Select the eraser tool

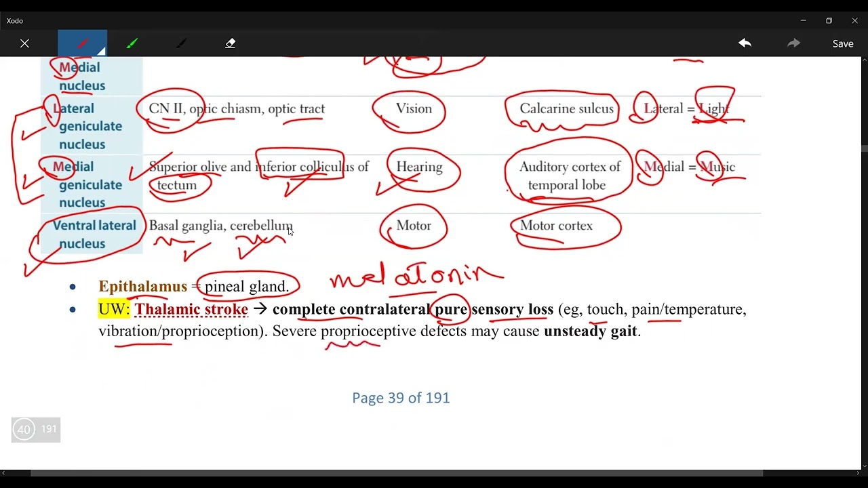pyautogui.click(x=231, y=43)
